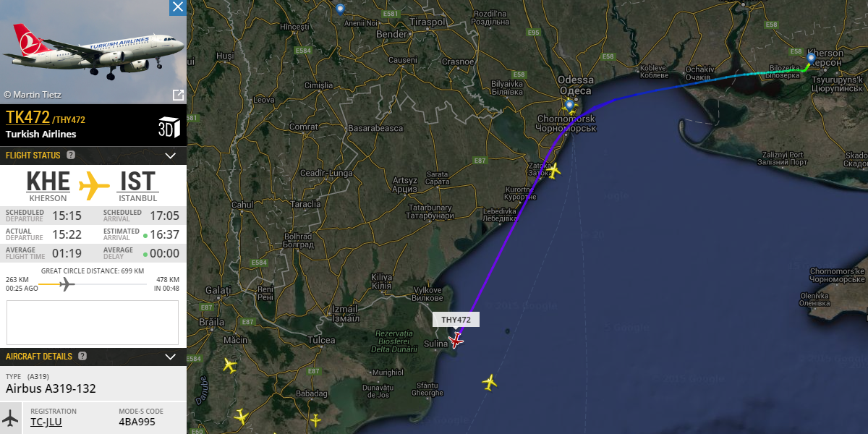Click the Odesa airport pin marker
This screenshot has height=434, width=868.
[x=570, y=106]
